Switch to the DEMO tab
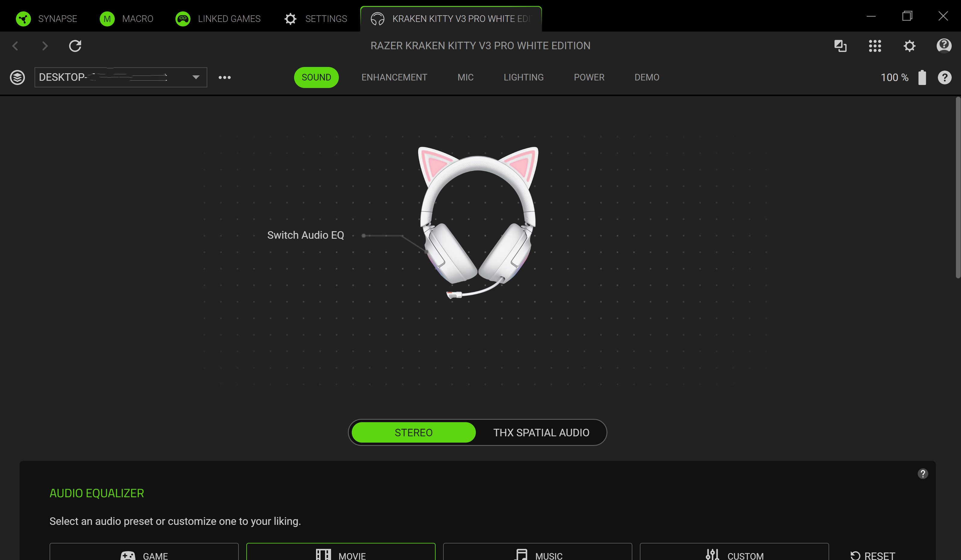Screen dimensions: 961x560 click(647, 77)
